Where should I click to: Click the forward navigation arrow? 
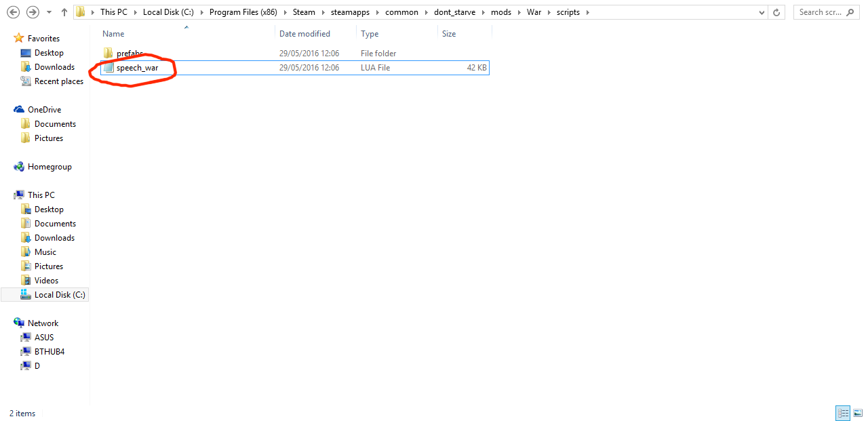click(x=32, y=12)
